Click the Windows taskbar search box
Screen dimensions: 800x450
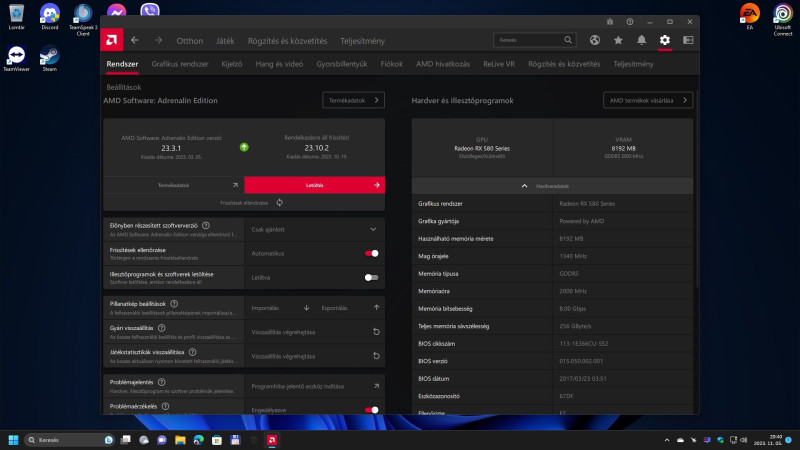(69, 440)
